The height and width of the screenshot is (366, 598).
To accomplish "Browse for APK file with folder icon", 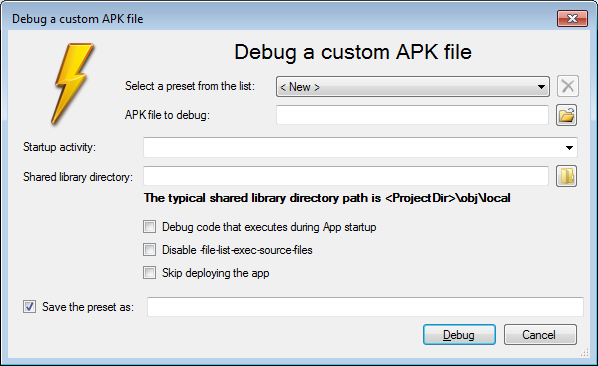I will [566, 115].
